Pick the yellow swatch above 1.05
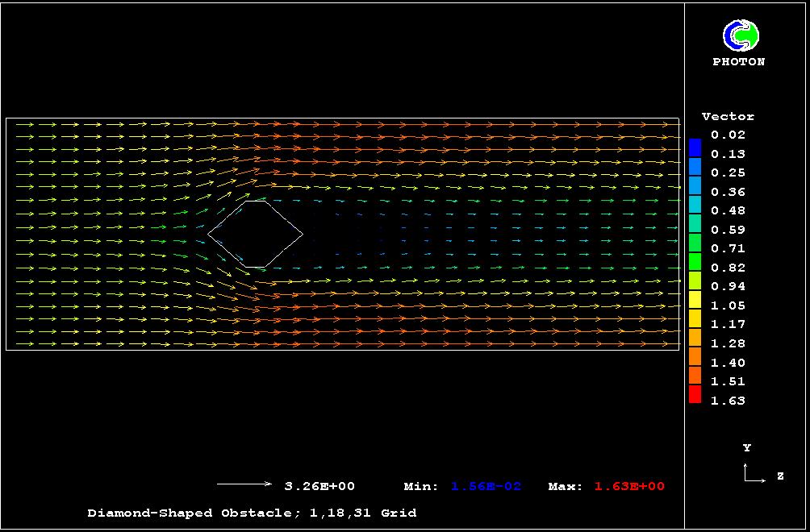 pyautogui.click(x=695, y=299)
